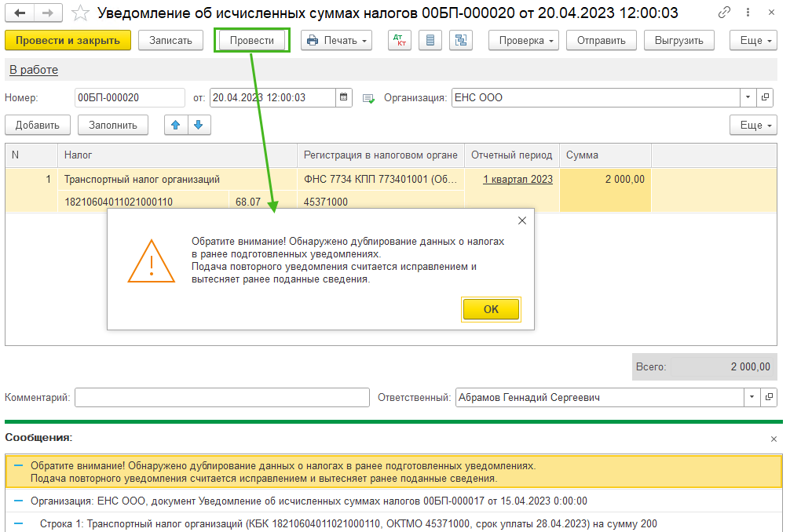The image size is (790, 532).
Task: Confirm dialog with OK button
Action: tap(491, 309)
